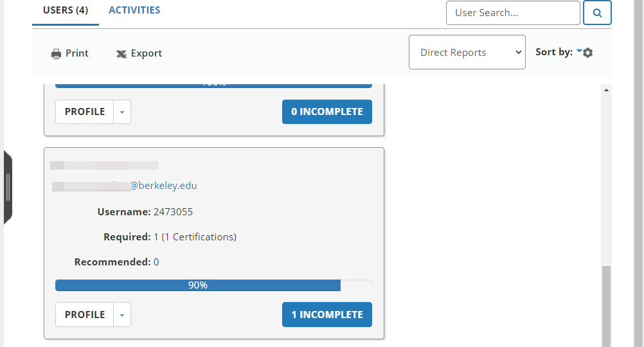This screenshot has height=347, width=644.
Task: Click the magnifying glass search button
Action: 597,13
